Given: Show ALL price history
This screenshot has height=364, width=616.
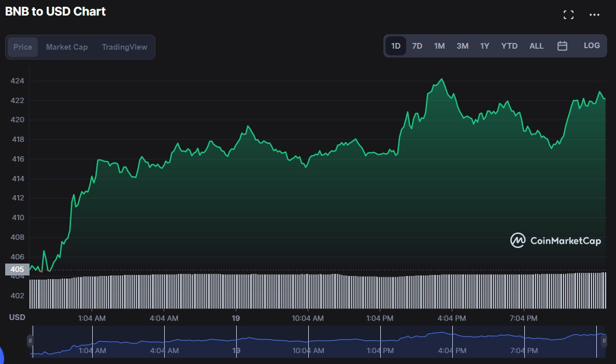Looking at the screenshot, I should [x=536, y=46].
